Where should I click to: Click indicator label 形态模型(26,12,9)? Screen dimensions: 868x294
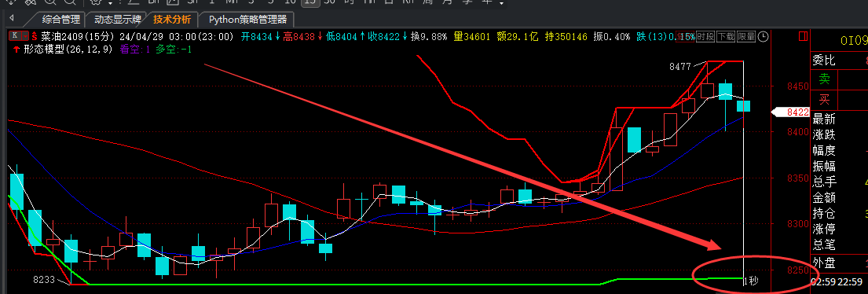coord(68,49)
